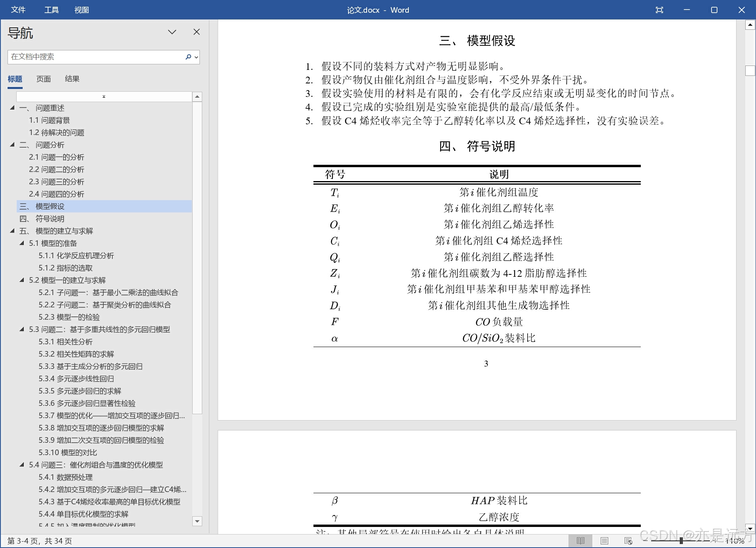Go to 5.4.3 单目标优化模型 heading
This screenshot has width=756, height=548.
(x=109, y=502)
